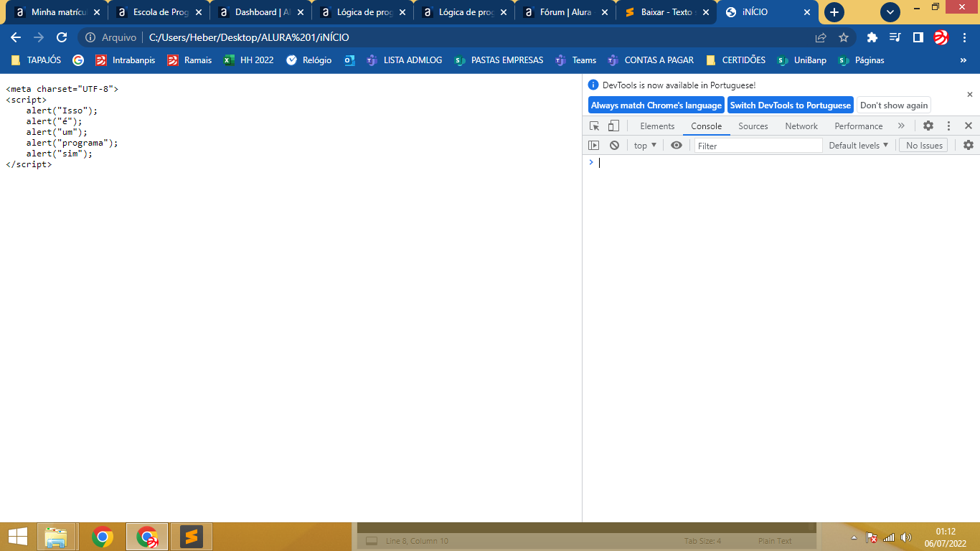This screenshot has height=551, width=980.
Task: Open the PASTAS EMPRESAS bookmark
Action: (499, 60)
